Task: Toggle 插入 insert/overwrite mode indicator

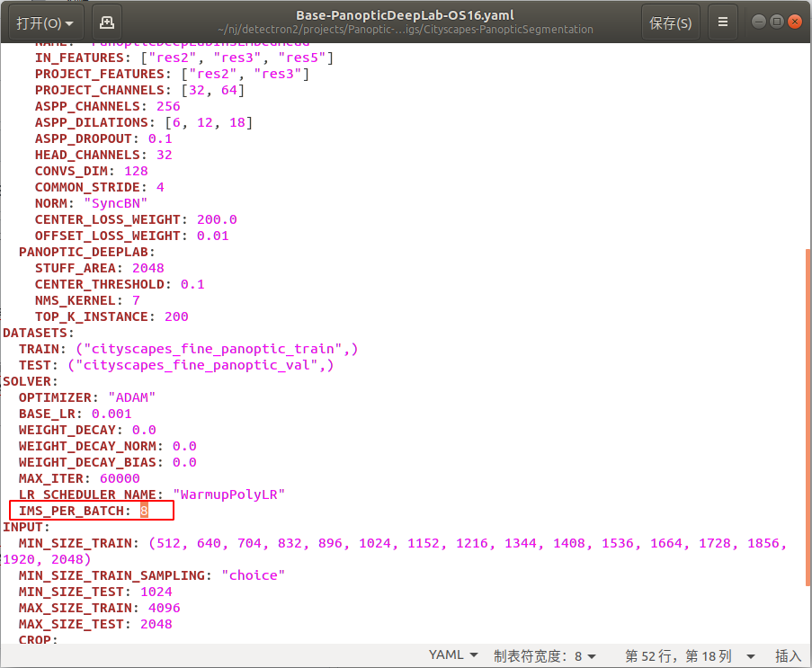Action: click(x=789, y=655)
